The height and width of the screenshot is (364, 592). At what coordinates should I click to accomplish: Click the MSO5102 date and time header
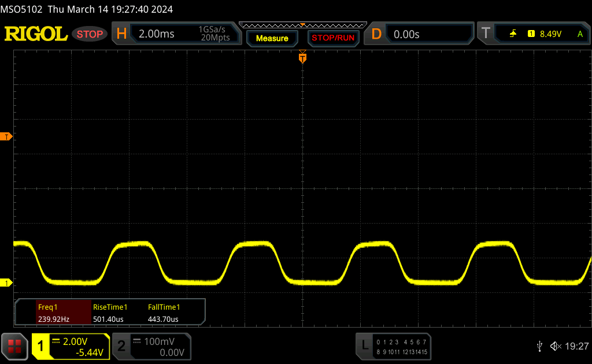click(87, 9)
